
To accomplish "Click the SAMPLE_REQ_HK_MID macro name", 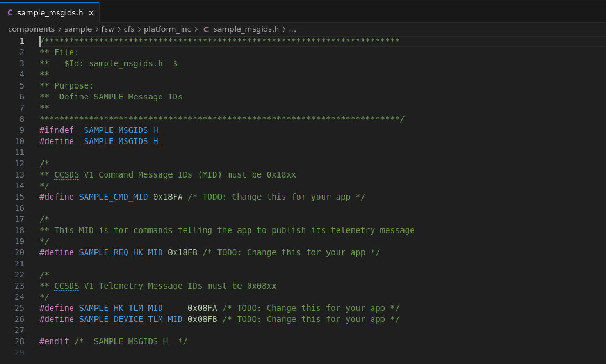I will [x=121, y=252].
